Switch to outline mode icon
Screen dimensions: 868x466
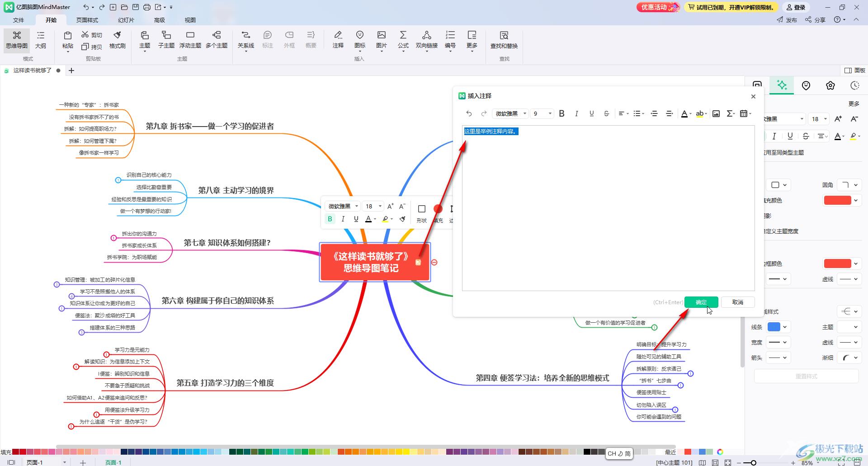tap(41, 35)
